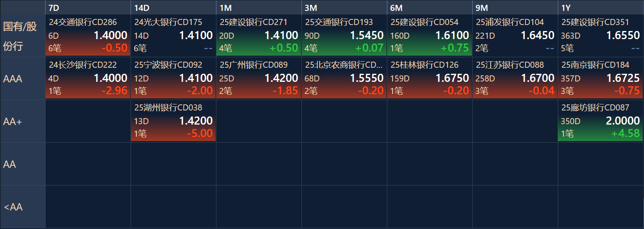
Task: Click the -1.85 change value
Action: 285,91
